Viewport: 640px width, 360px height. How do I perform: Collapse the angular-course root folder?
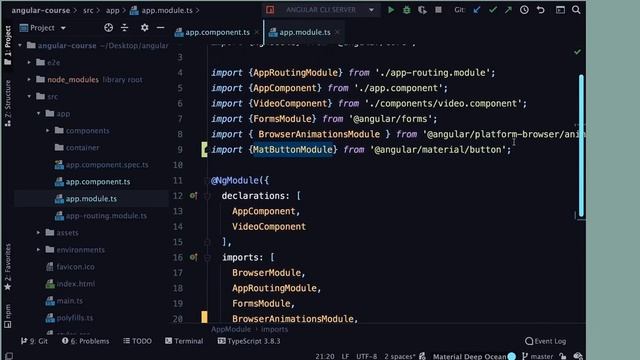[x=20, y=45]
